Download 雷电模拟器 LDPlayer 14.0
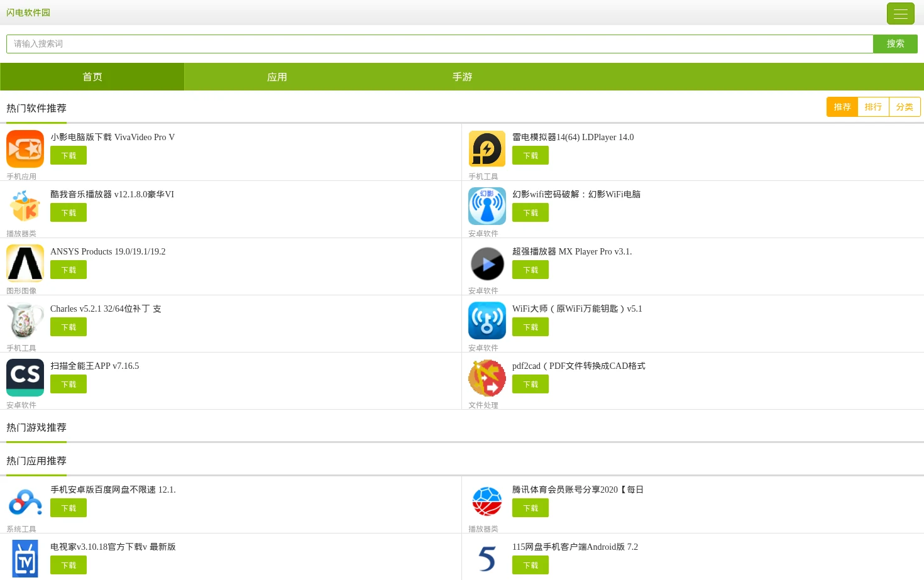Viewport: 924px width, 580px height. pos(531,155)
